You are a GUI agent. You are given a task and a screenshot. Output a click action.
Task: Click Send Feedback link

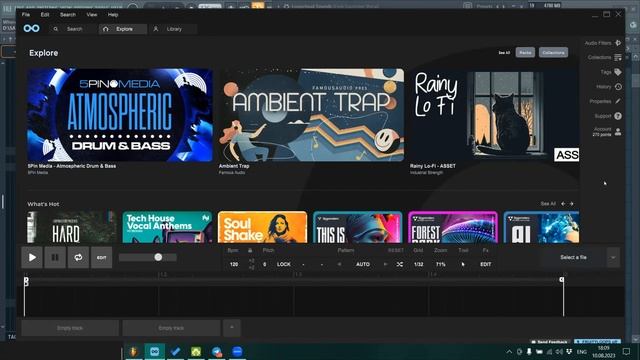click(x=550, y=342)
